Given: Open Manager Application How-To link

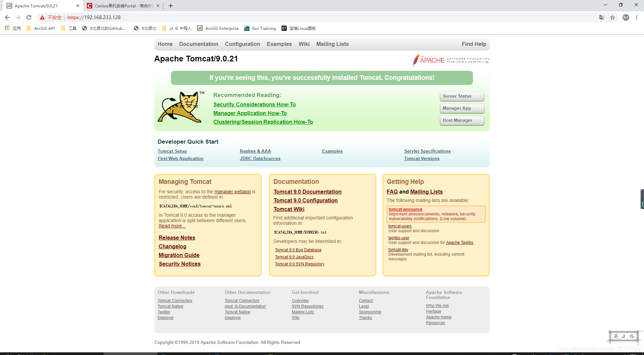Looking at the screenshot, I should pyautogui.click(x=250, y=113).
